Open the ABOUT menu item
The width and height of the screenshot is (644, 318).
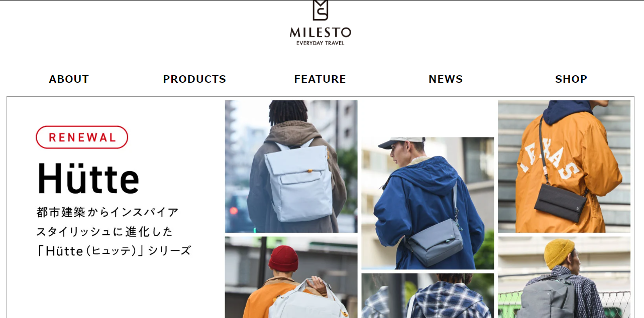(69, 79)
